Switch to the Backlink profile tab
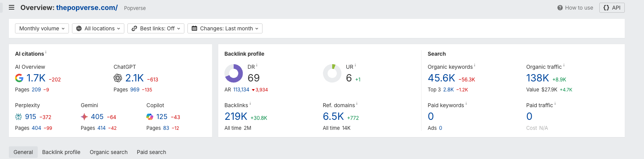The image size is (644, 159). point(61,152)
